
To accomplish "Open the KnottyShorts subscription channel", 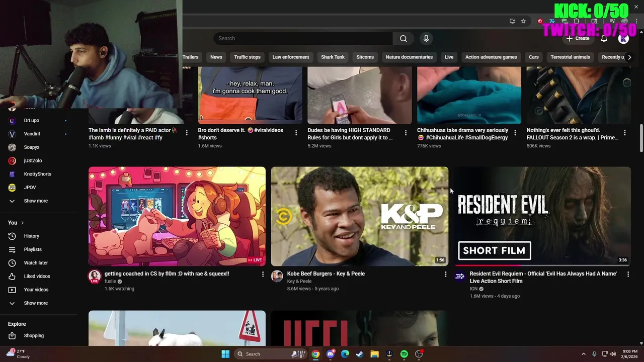I will (37, 174).
